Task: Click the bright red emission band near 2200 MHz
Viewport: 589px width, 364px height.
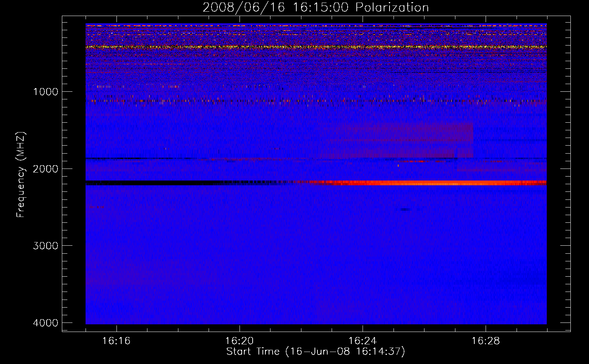Action: pos(428,183)
